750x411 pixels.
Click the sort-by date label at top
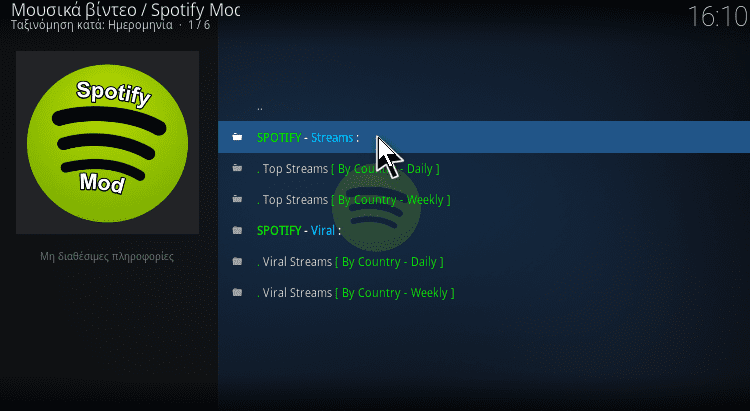[x=92, y=25]
